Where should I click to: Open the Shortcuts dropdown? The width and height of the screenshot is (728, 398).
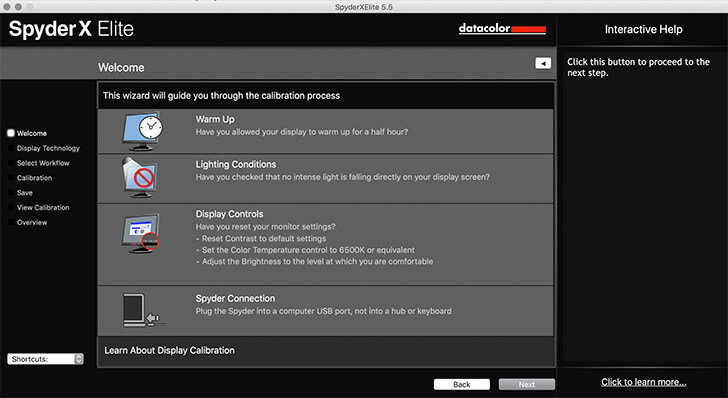(x=45, y=359)
